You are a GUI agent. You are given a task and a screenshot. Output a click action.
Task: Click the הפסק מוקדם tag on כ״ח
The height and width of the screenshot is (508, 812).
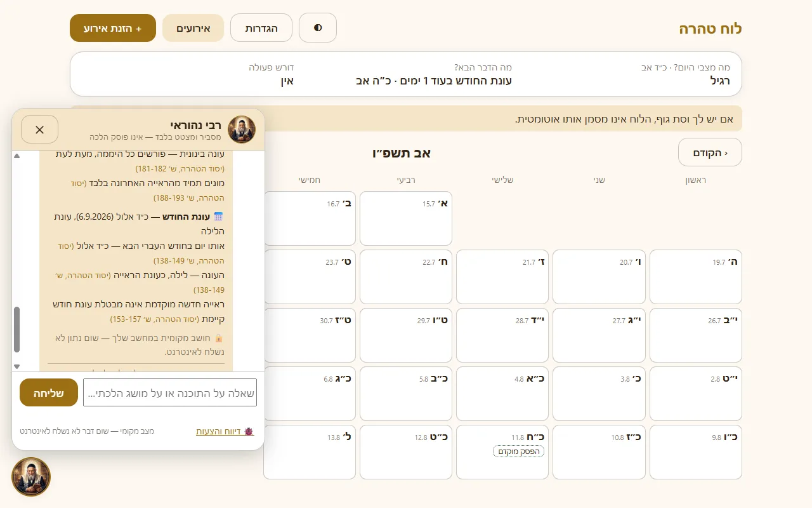(518, 451)
